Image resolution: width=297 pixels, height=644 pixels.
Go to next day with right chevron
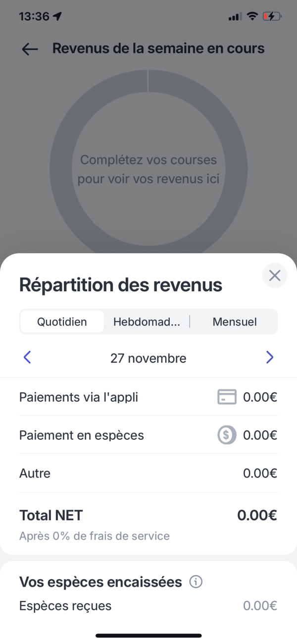269,357
